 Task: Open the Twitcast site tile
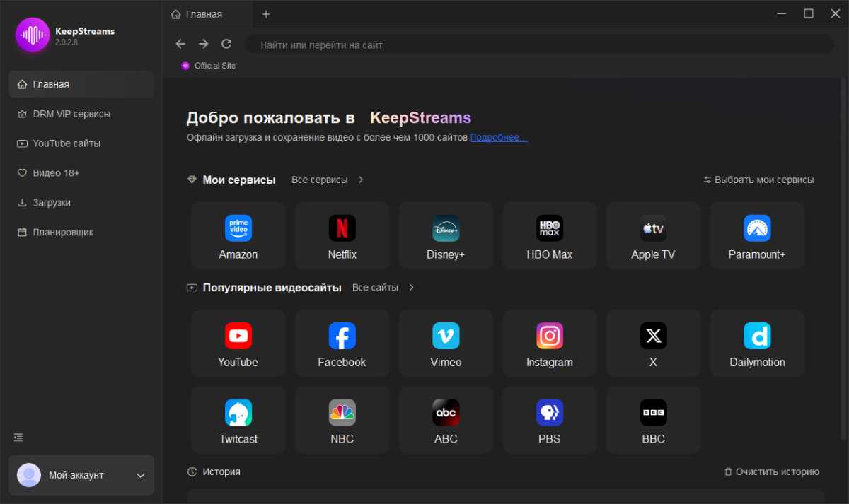click(x=238, y=420)
